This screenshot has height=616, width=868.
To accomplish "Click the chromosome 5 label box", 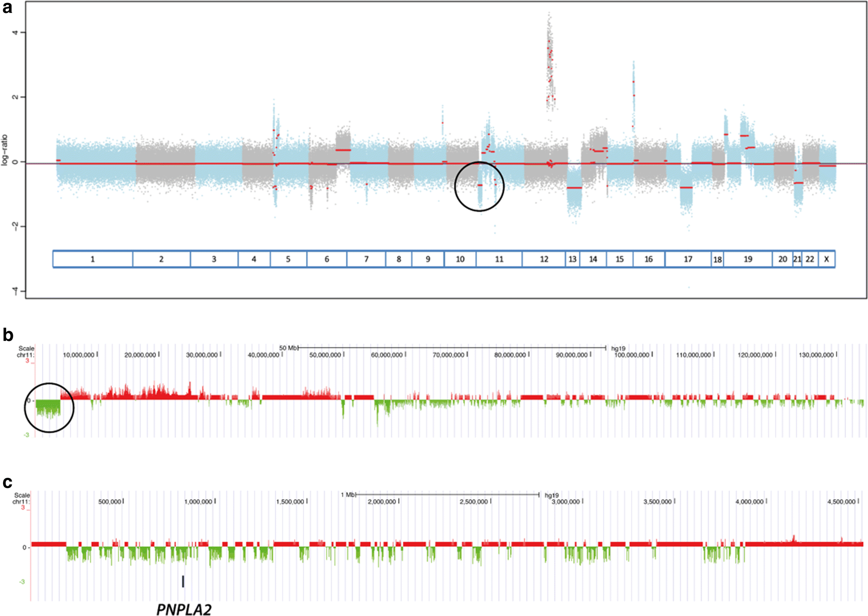I will click(289, 259).
